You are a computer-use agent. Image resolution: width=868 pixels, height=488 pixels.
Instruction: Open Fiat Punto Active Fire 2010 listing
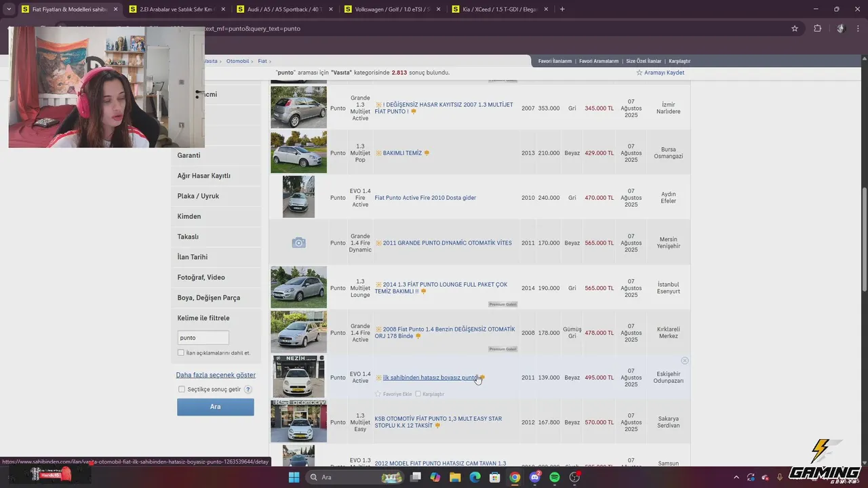[425, 198]
